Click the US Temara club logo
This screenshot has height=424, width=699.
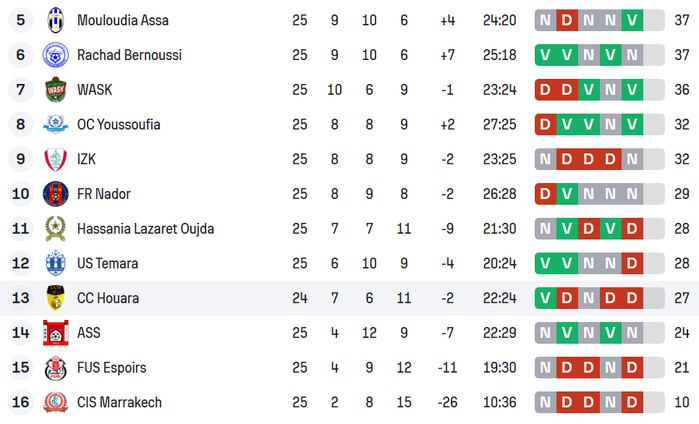point(55,264)
